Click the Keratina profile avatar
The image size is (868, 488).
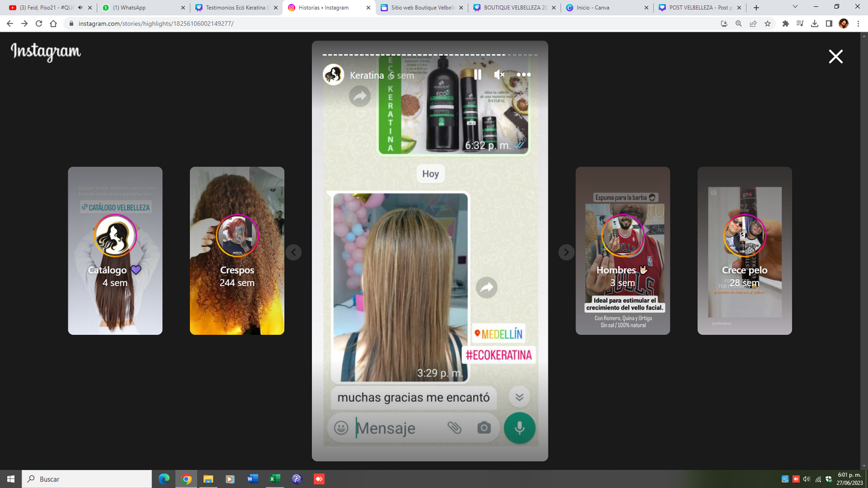pyautogui.click(x=334, y=75)
